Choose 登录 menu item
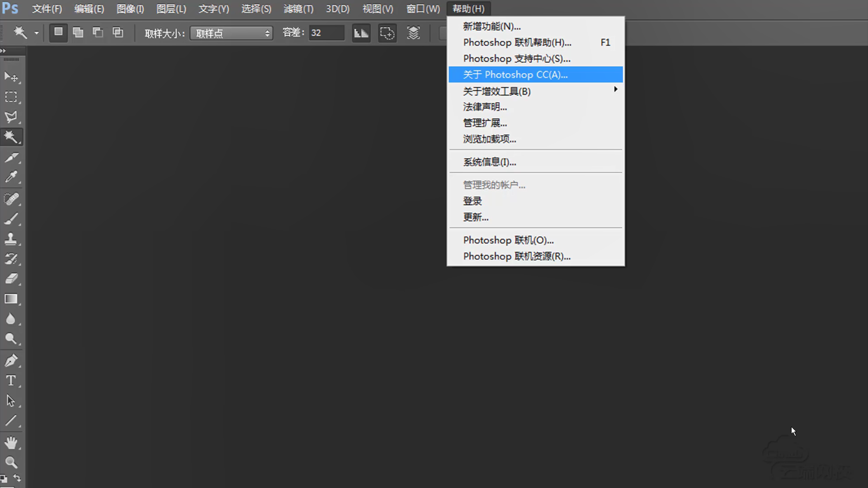The image size is (868, 488). (536, 201)
